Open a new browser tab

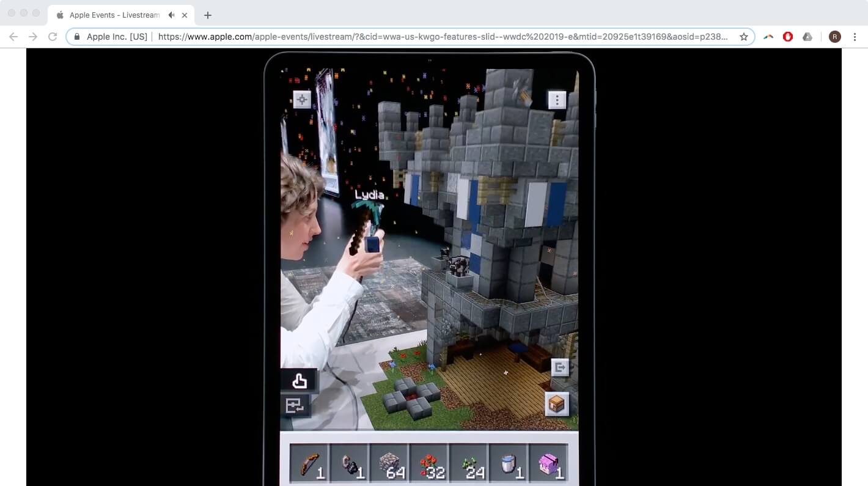click(x=208, y=15)
